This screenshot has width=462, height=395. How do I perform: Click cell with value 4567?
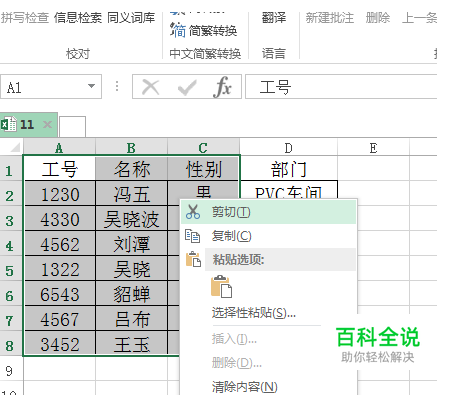[60, 319]
